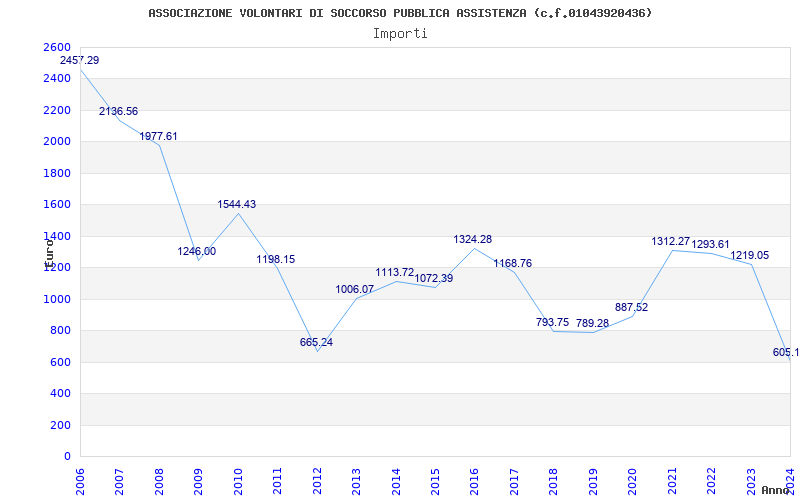Click the 1113.72 data label

point(394,272)
